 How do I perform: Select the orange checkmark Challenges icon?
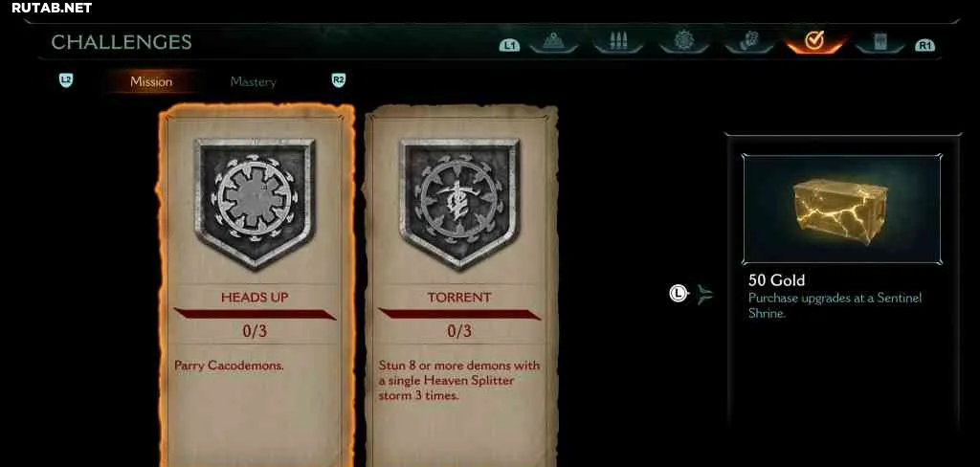tap(814, 40)
